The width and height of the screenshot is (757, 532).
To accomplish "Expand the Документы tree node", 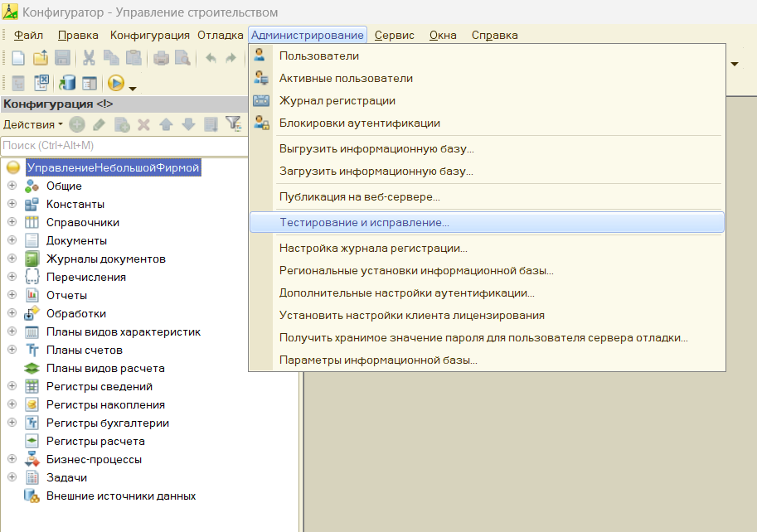I will (x=12, y=240).
